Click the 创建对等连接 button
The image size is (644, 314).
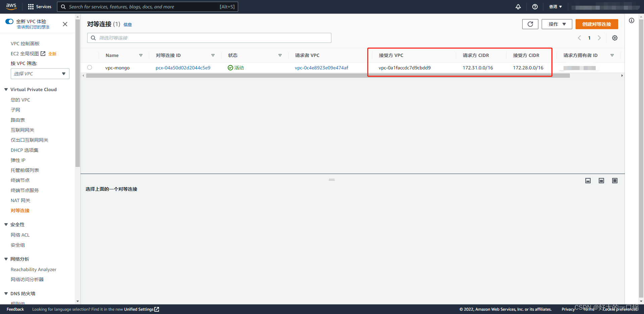(x=596, y=24)
